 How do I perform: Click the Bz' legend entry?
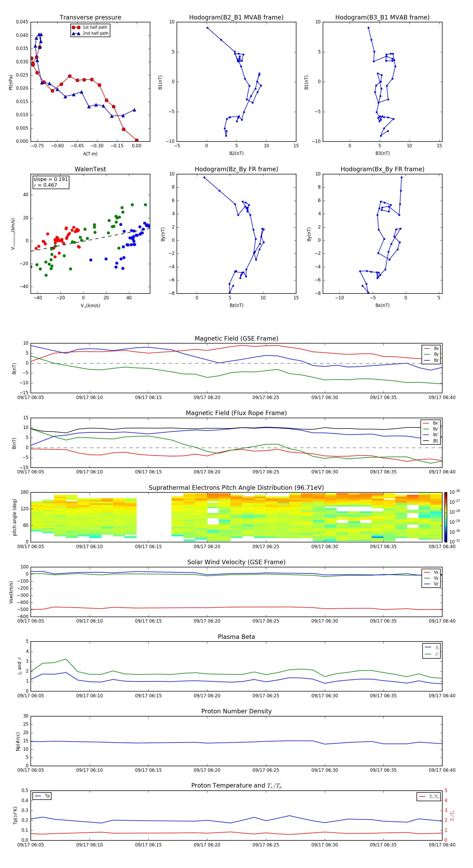tap(431, 435)
